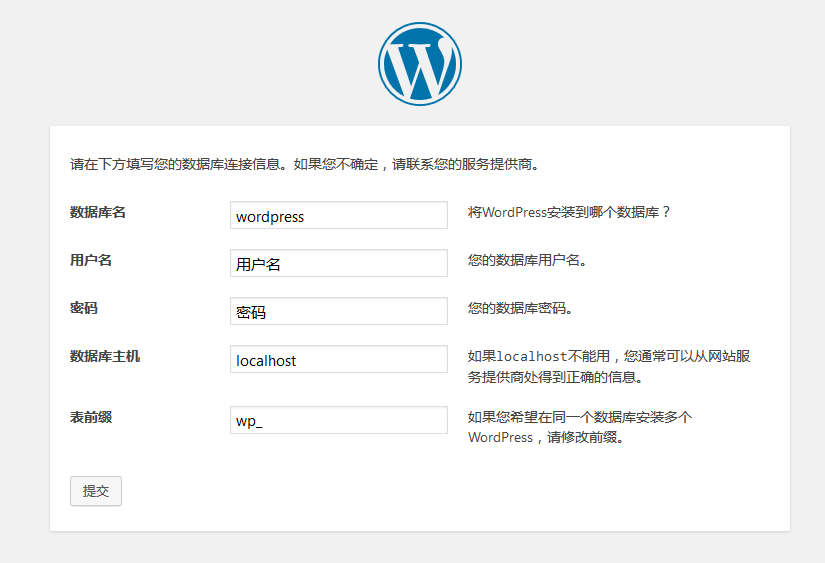Click the 数据库主机 field containing localhost

click(339, 359)
